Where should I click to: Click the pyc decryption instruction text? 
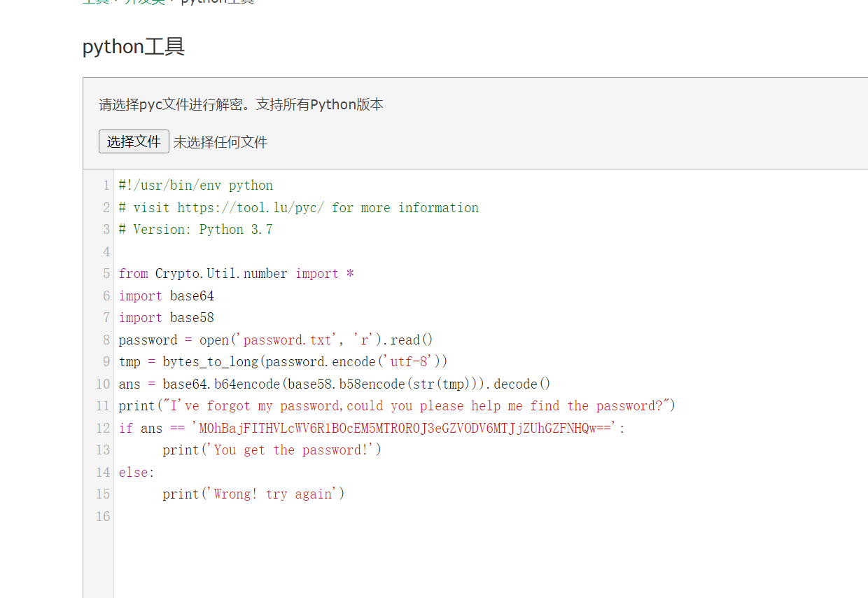pos(241,104)
